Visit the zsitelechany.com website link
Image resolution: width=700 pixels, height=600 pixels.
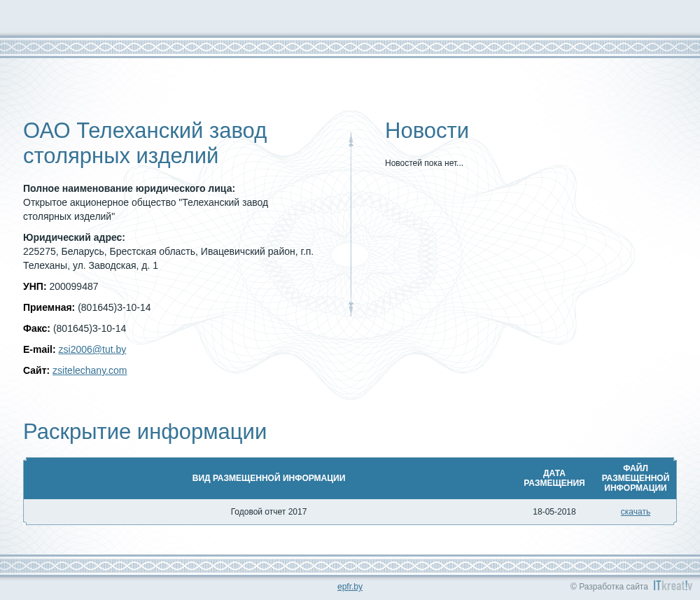pyautogui.click(x=90, y=370)
